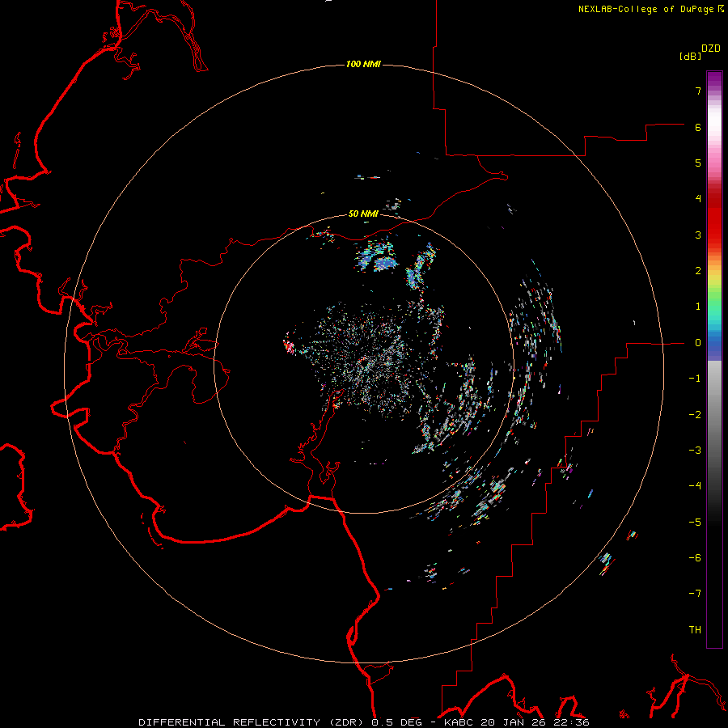
Task: Click the 6 value on the color scale
Action: point(697,127)
